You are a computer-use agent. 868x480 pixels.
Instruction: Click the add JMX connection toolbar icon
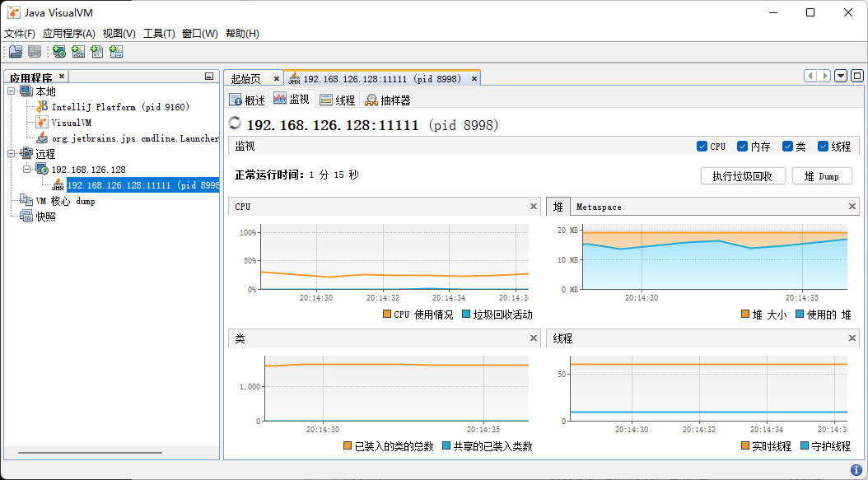coord(78,52)
